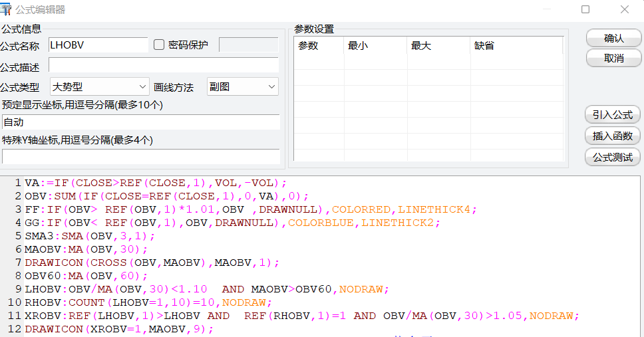Run 公式测试 to test the formula

coord(613,158)
